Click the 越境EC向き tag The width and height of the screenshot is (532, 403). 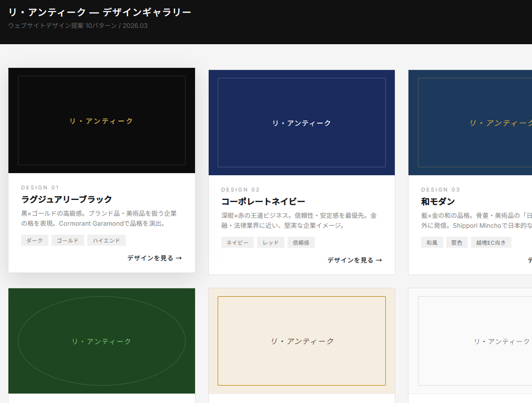[491, 243]
